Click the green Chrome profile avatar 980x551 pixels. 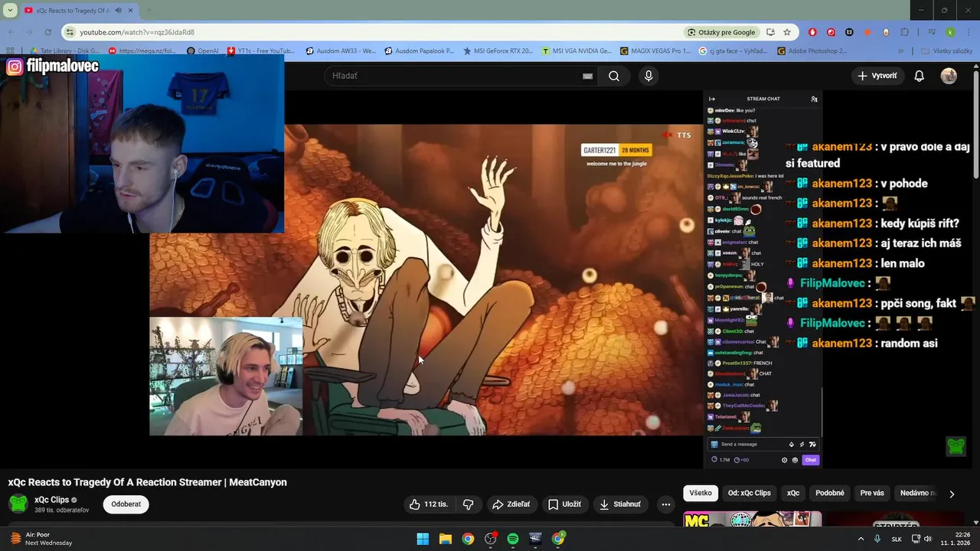950,32
